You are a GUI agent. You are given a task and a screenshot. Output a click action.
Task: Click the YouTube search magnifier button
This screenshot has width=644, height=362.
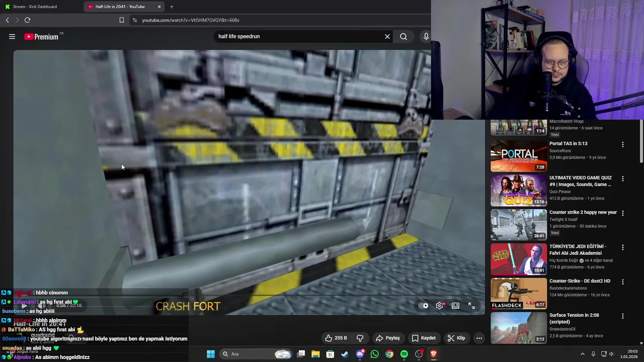point(404,36)
